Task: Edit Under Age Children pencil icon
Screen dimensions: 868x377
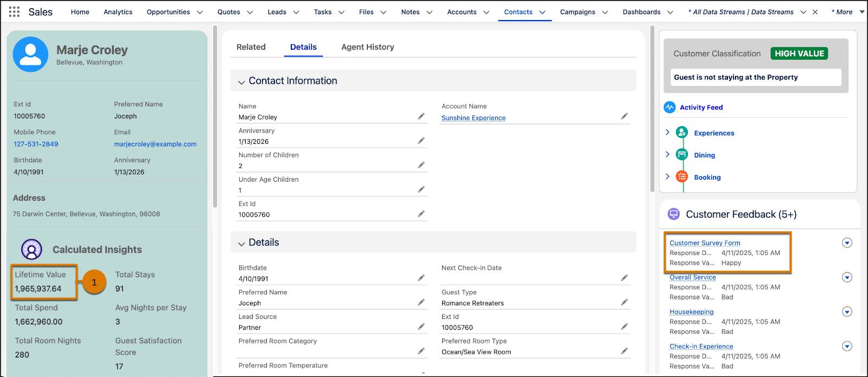Action: point(421,189)
